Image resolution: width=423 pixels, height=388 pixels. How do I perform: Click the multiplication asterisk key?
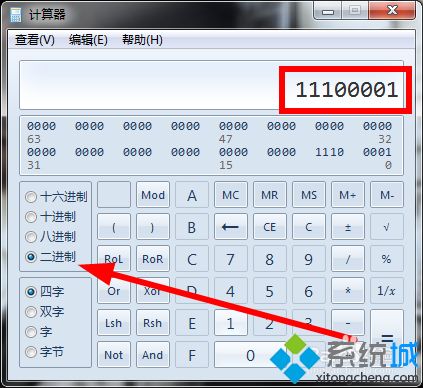[348, 291]
